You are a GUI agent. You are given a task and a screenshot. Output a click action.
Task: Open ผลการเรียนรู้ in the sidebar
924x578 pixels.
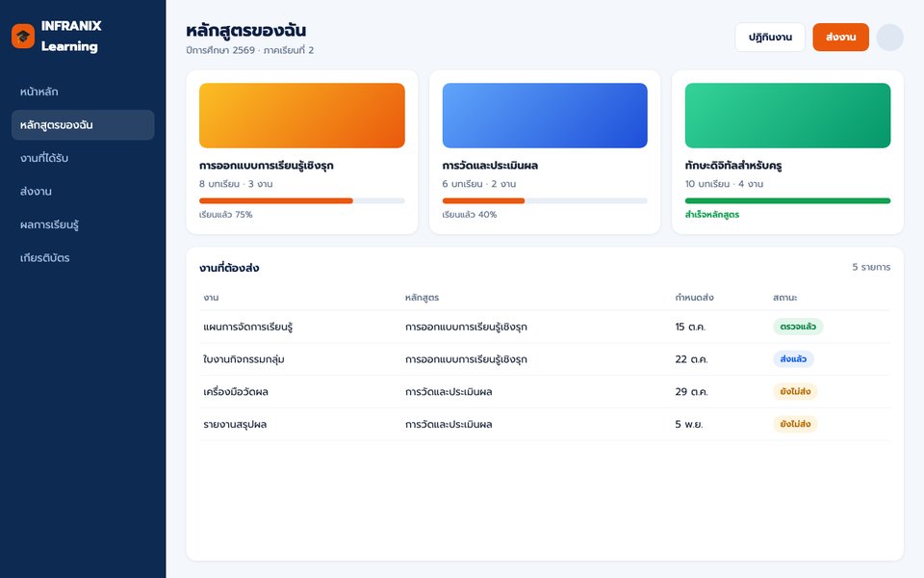coord(83,224)
